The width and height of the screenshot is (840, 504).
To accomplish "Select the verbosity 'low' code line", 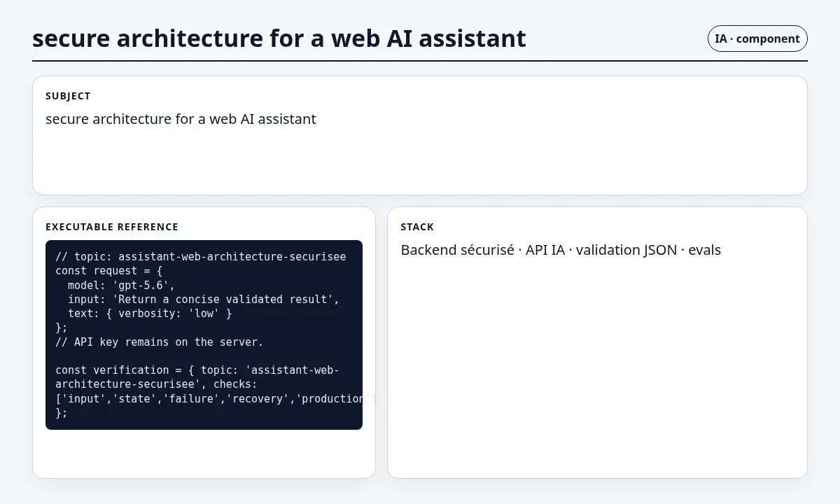I will pyautogui.click(x=150, y=314).
